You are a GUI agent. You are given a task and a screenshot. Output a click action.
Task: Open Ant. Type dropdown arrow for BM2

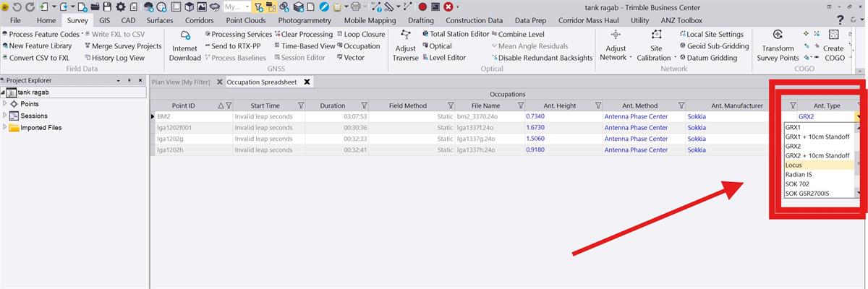point(858,116)
